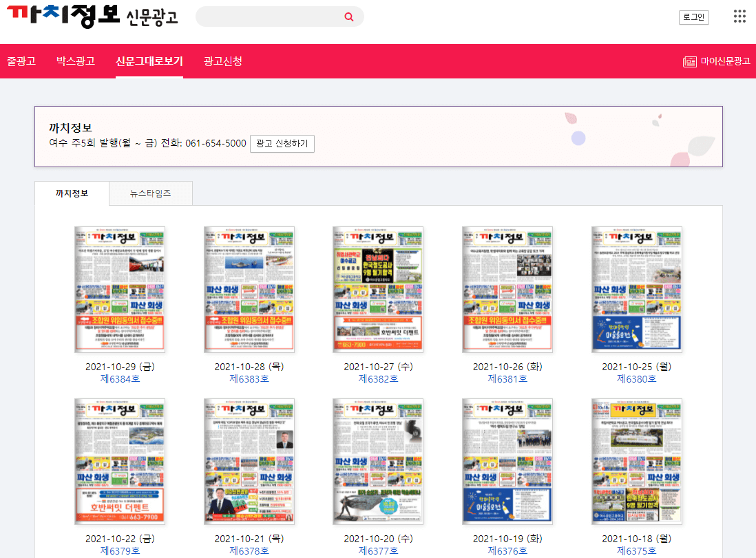
Task: Click the date text 2021-10-28 (목)
Action: tap(249, 367)
